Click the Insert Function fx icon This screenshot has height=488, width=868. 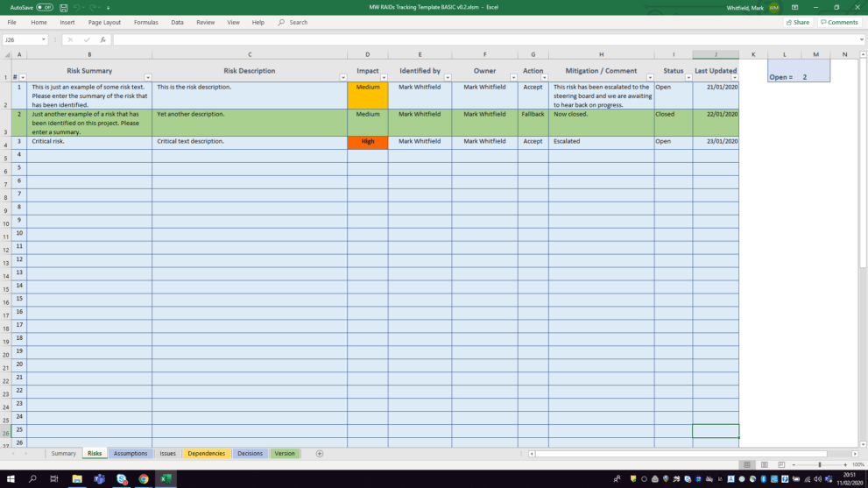pyautogui.click(x=103, y=40)
